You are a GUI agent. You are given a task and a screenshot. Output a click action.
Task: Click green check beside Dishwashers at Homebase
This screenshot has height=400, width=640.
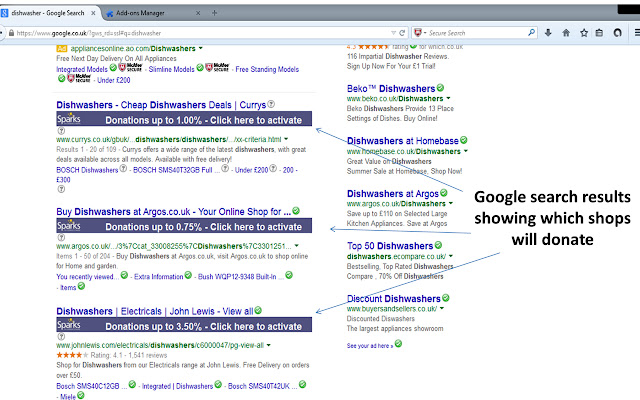click(464, 140)
